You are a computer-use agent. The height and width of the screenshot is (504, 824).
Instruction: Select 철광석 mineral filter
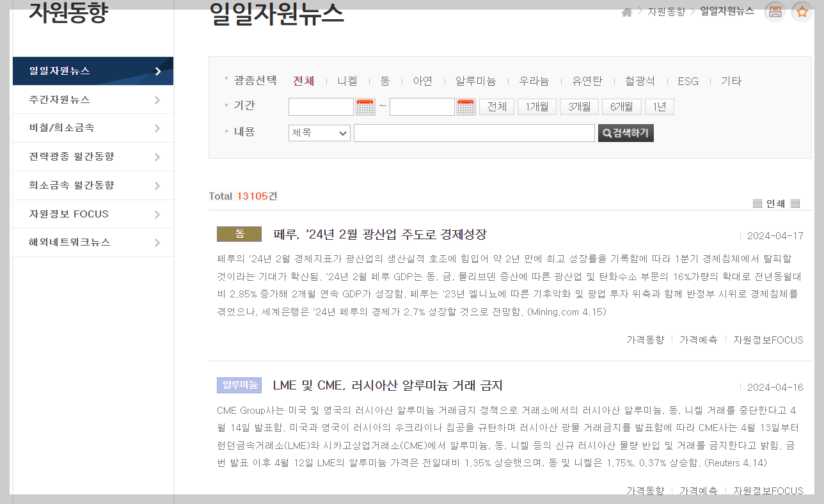(x=640, y=81)
